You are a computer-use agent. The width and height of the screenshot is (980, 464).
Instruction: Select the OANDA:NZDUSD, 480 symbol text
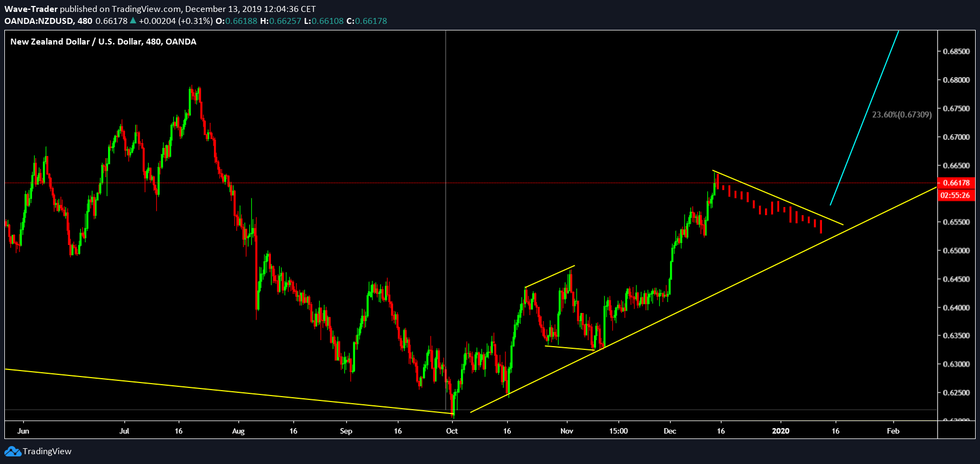click(x=48, y=21)
